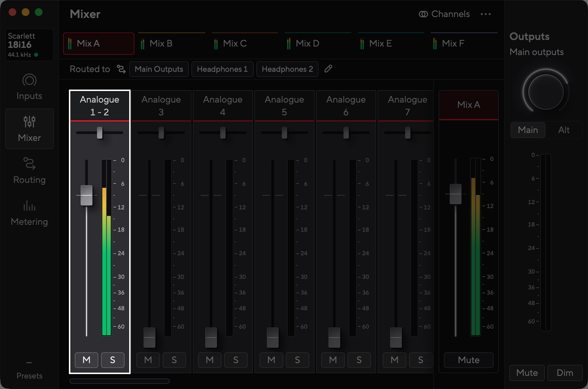The image size is (588, 389).
Task: Click the Analogue 5 pan slider
Action: coord(284,133)
